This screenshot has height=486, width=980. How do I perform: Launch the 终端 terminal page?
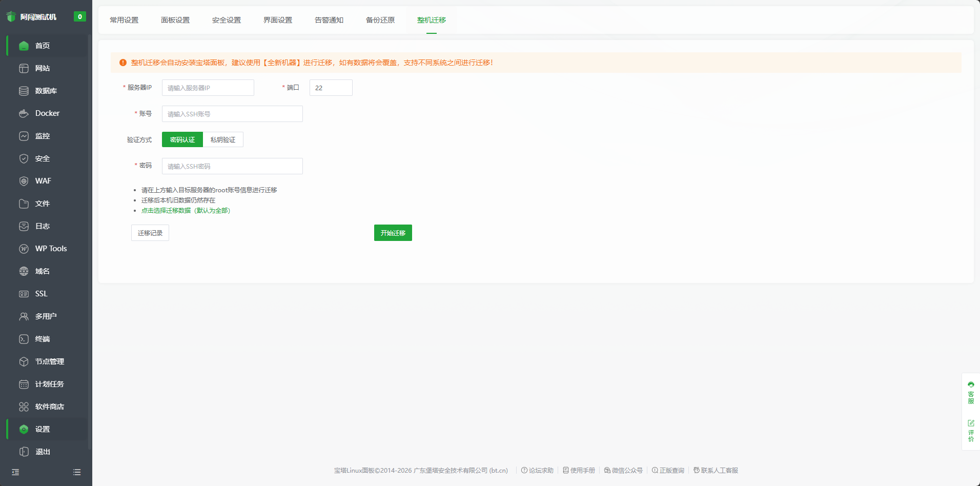pyautogui.click(x=43, y=339)
